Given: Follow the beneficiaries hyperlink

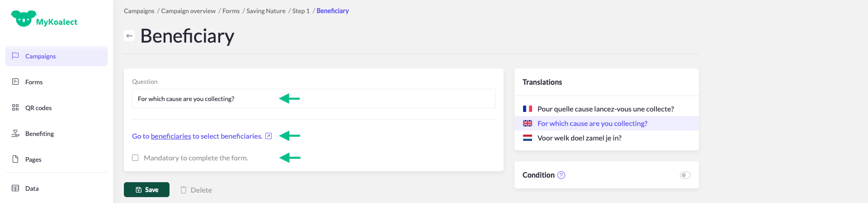Looking at the screenshot, I should [171, 136].
